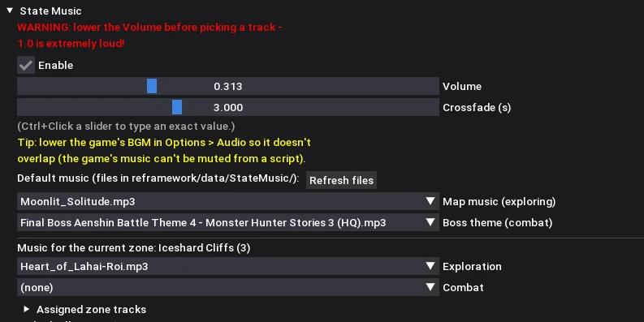644x322 pixels.
Task: Click the Assigned zone tracks label
Action: pyautogui.click(x=91, y=309)
